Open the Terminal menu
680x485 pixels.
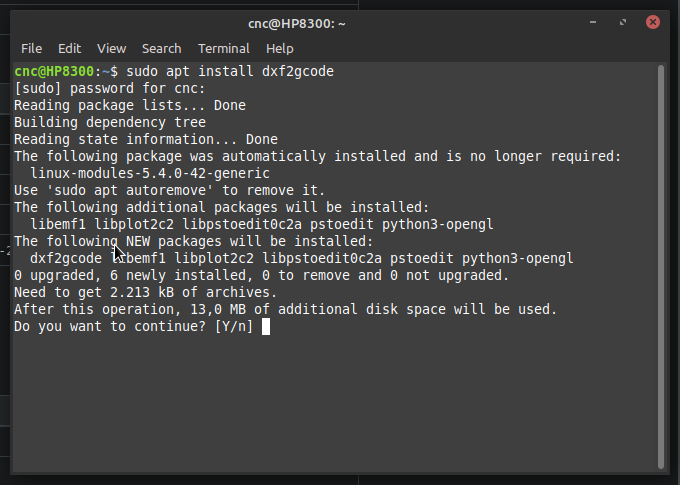coord(224,49)
